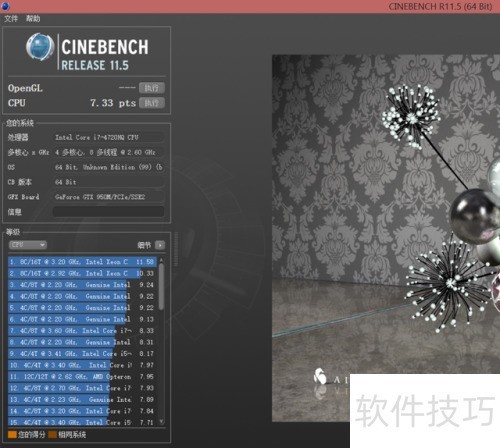Image resolution: width=500 pixels, height=448 pixels.
Task: Click the app icon in title bar
Action: click(5, 6)
